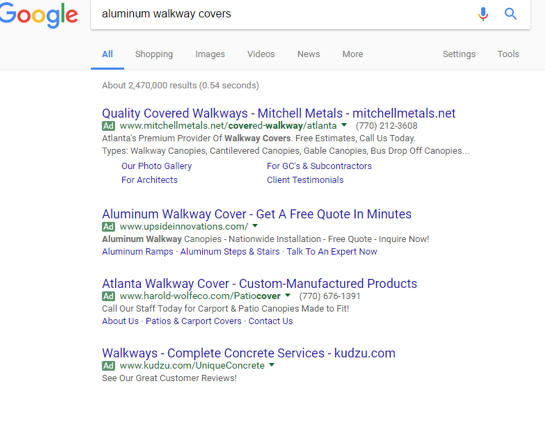Open the dropdown arrow after kudzu.com/UniqueConcrete URL
Viewport: 552px width, 422px height.
(x=271, y=365)
